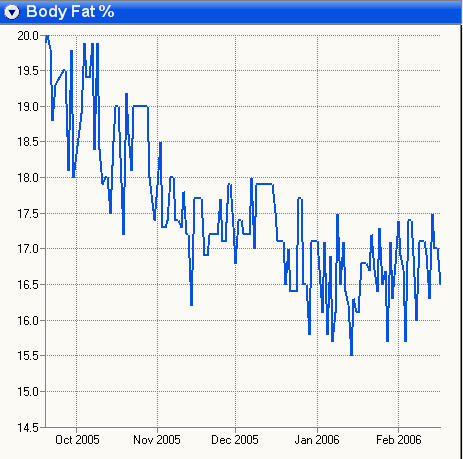Select the Oct 2005 axis label
The width and height of the screenshot is (463, 459).
77,440
